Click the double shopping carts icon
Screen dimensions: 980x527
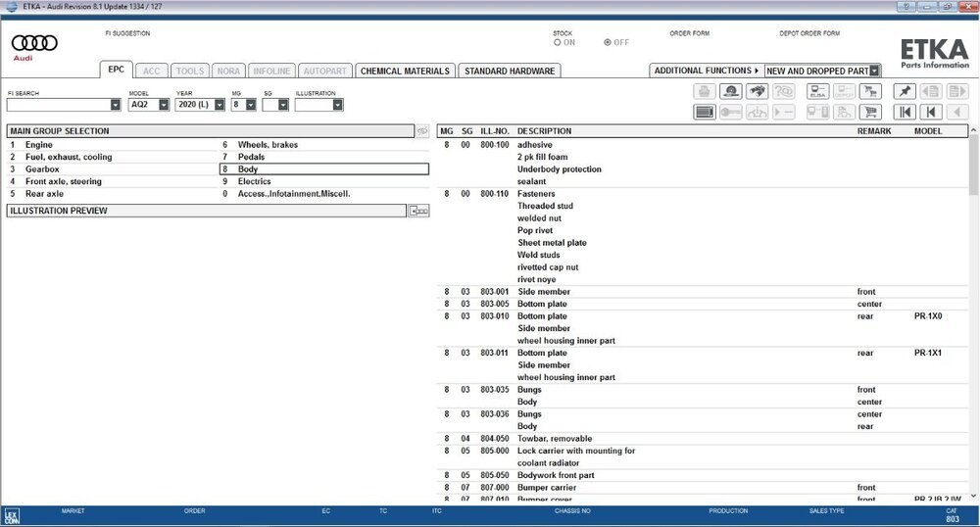pyautogui.click(x=870, y=91)
